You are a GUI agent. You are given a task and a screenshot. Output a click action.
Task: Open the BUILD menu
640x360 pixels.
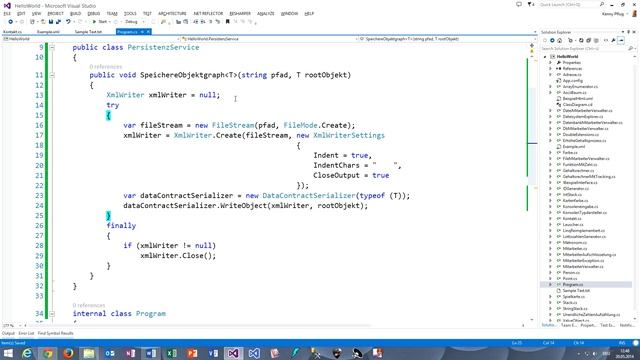click(x=76, y=13)
